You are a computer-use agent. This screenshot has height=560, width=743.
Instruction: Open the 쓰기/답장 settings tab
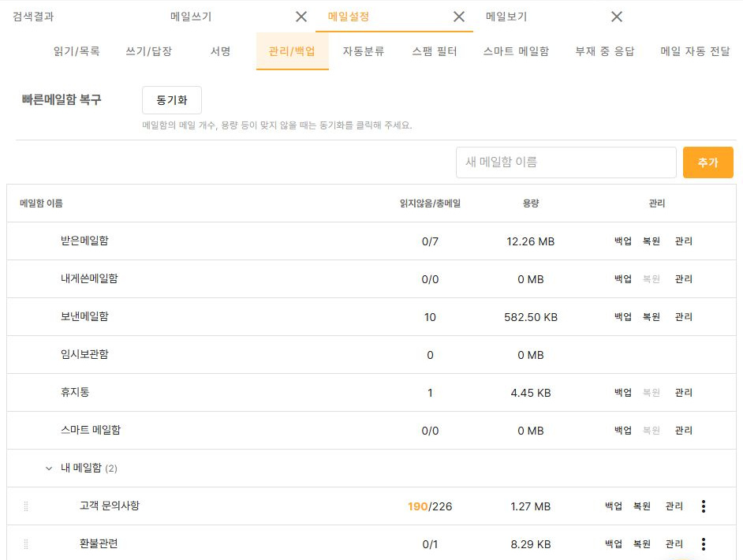(148, 51)
